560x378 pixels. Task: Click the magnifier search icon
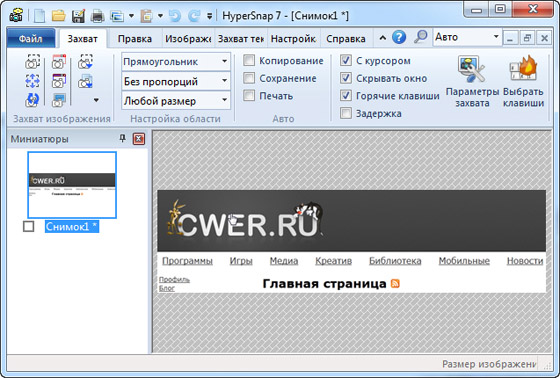tap(421, 37)
